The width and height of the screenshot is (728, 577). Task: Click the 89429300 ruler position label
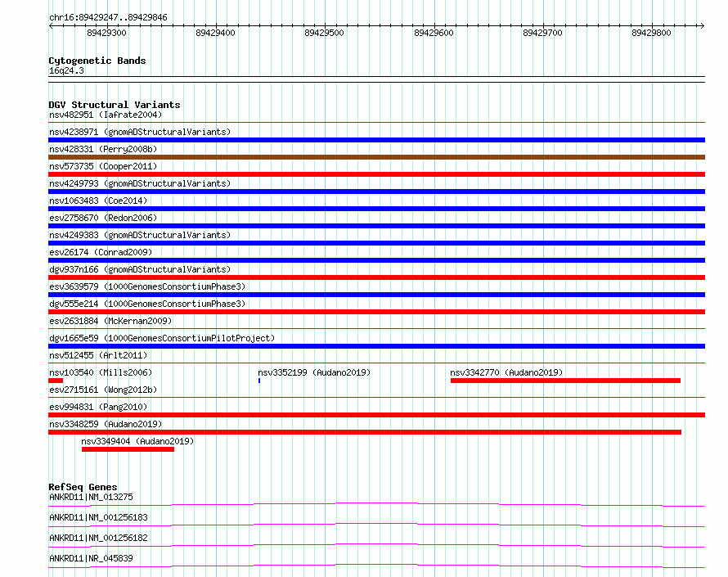106,33
